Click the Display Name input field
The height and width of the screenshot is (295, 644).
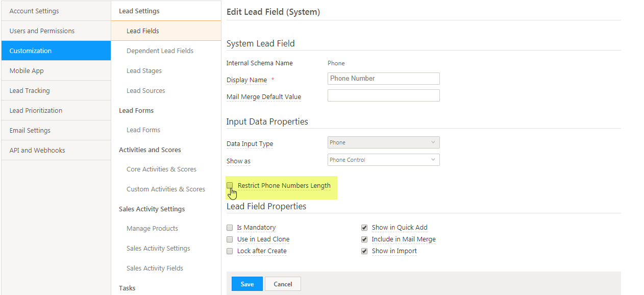click(383, 79)
